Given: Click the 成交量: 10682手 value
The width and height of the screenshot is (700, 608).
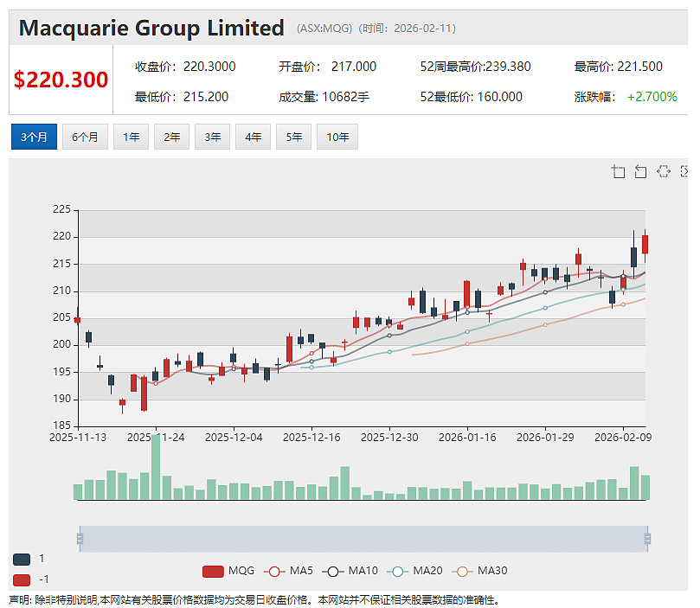Looking at the screenshot, I should [x=324, y=97].
